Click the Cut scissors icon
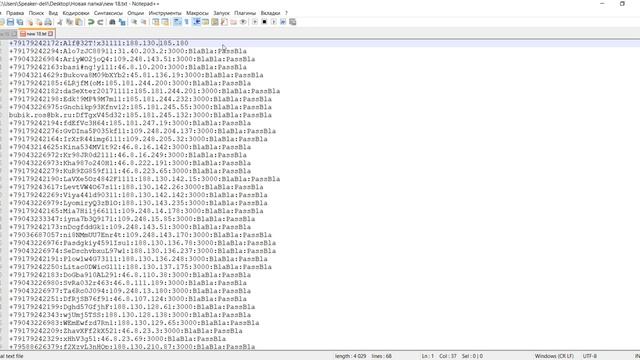The image size is (640, 360). coord(60,22)
